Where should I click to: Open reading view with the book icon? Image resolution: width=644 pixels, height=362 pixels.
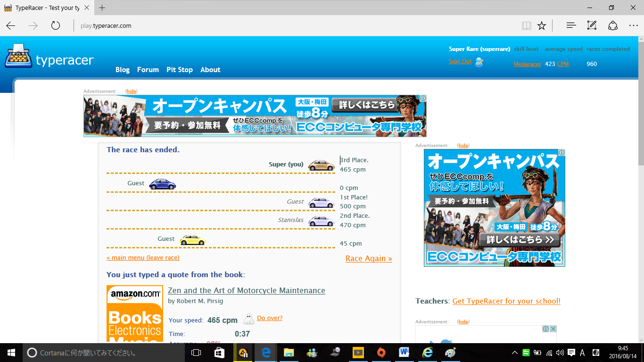tap(526, 25)
